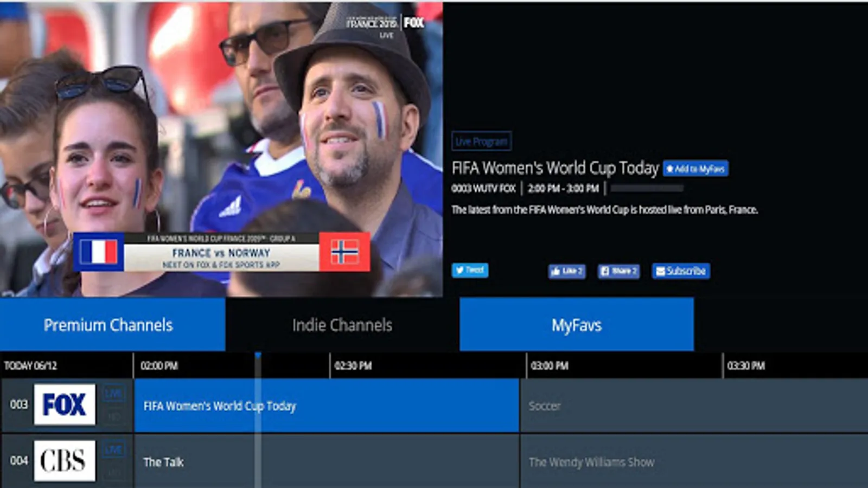Select the Soccer program at 3 PM

tap(694, 406)
